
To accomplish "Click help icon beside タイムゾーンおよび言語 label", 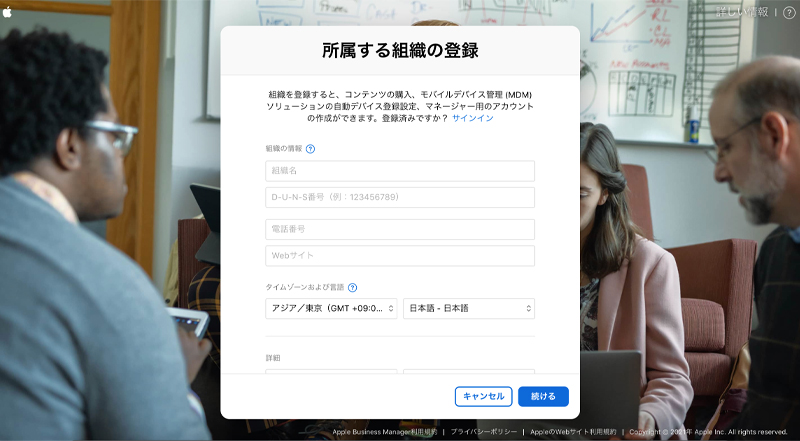I will pos(352,287).
